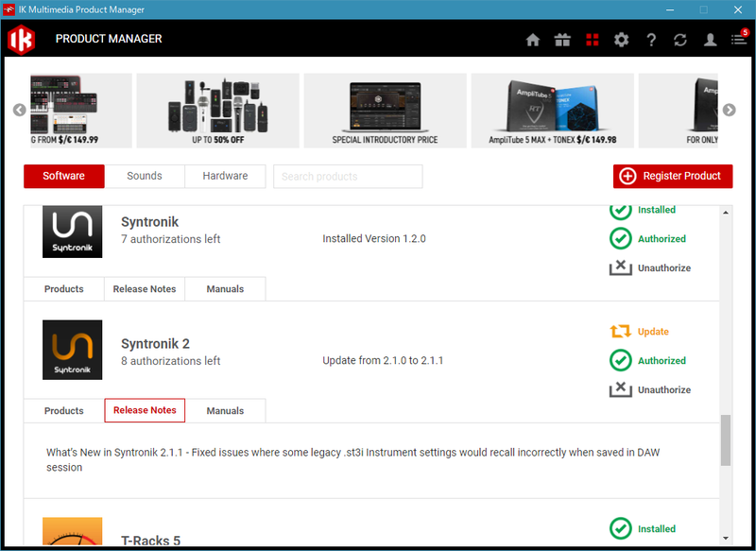Click the IK Multimedia logo
This screenshot has width=756, height=551.
(21, 39)
